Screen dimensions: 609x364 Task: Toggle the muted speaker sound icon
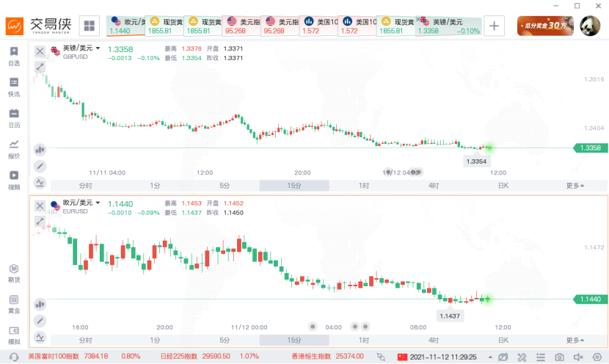578,357
